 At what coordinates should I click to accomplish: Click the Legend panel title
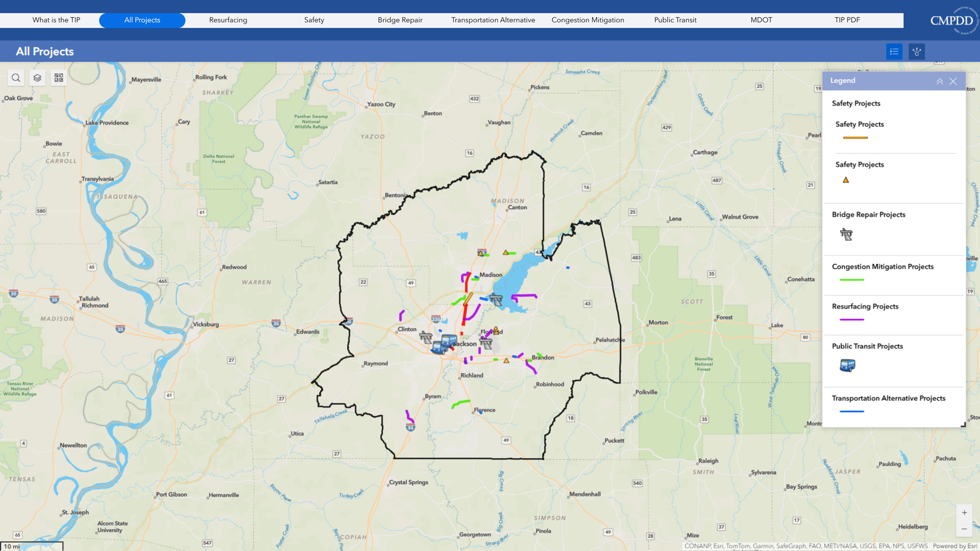click(843, 81)
